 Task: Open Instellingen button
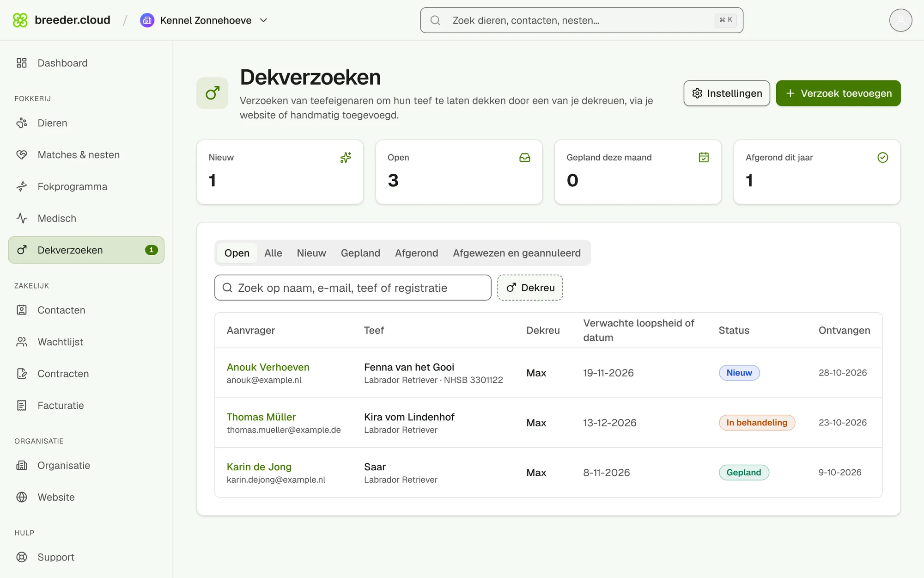(x=727, y=93)
